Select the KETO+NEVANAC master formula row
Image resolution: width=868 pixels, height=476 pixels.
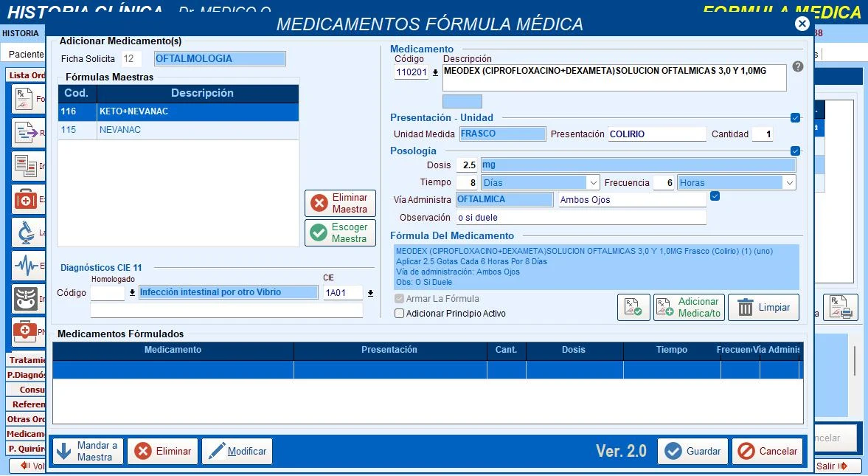178,111
